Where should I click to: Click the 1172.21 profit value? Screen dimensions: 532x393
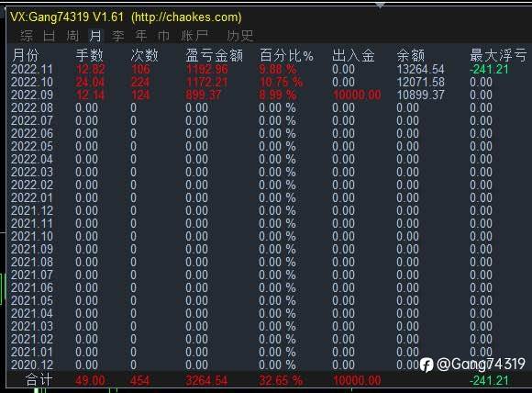coord(206,83)
